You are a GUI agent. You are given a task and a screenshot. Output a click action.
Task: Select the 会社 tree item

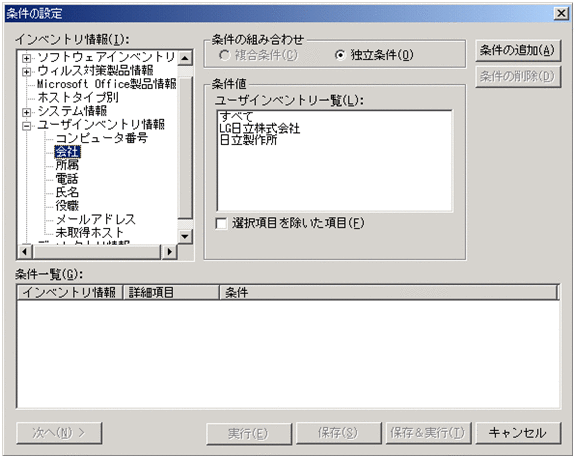67,152
